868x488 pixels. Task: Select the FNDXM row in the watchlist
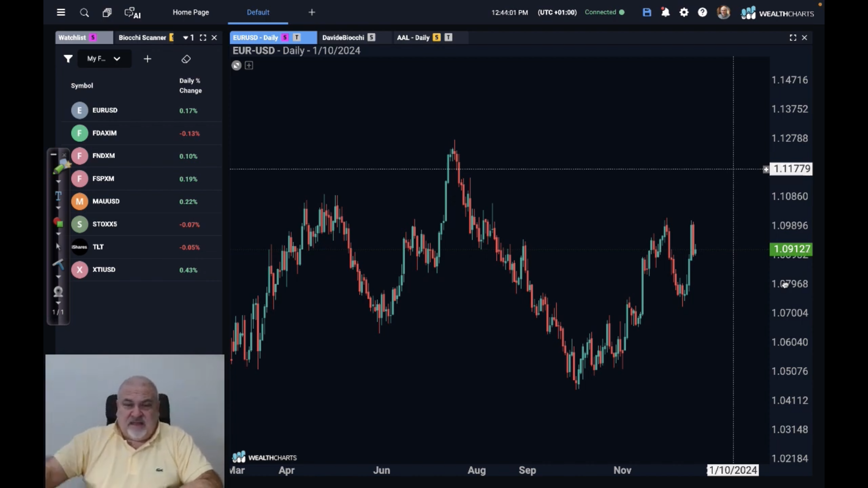coord(142,156)
